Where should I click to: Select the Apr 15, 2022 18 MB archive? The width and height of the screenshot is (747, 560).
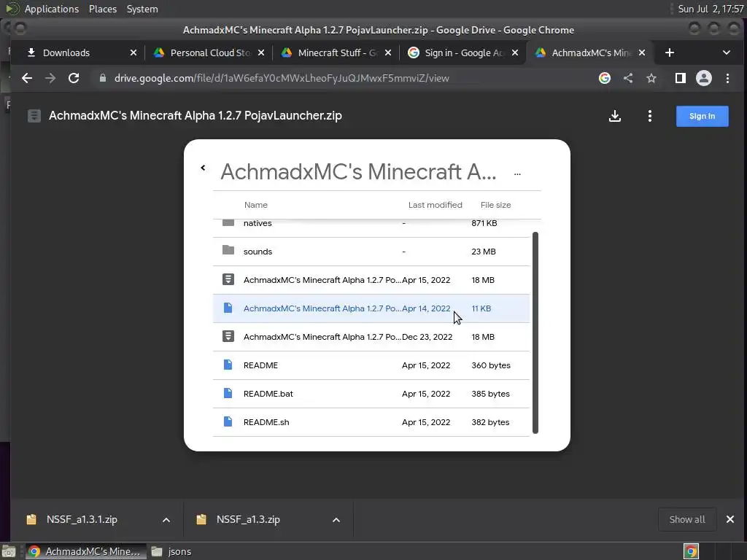[371, 280]
